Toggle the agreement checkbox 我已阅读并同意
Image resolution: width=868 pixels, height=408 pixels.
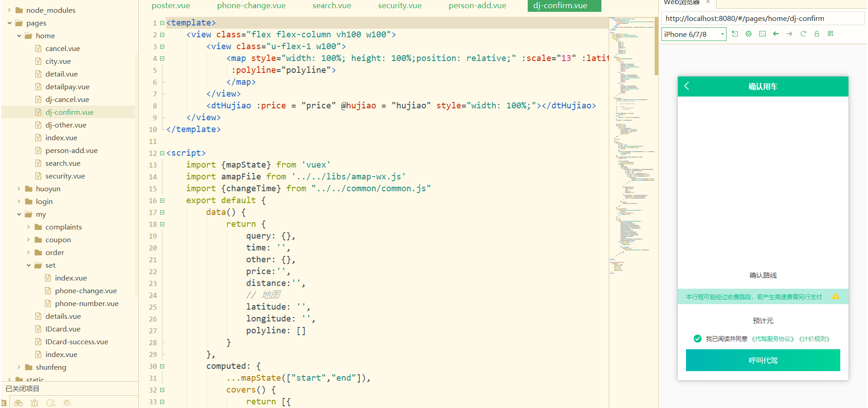point(697,338)
